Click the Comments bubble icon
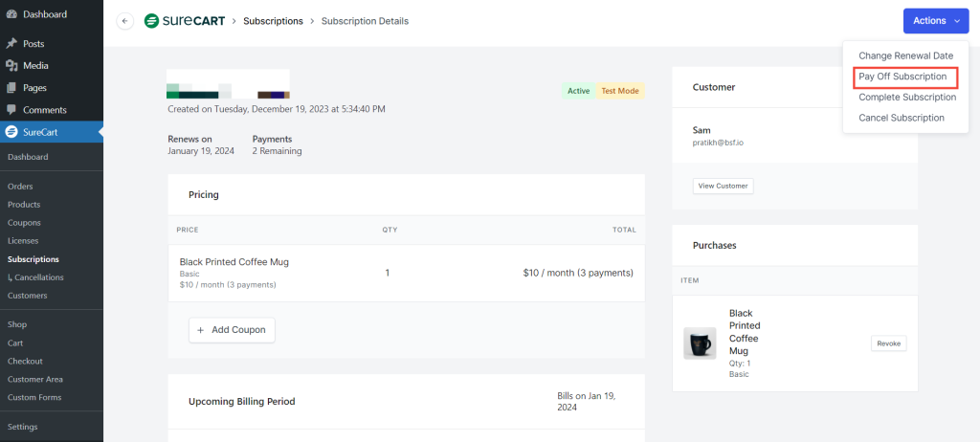 pyautogui.click(x=11, y=110)
